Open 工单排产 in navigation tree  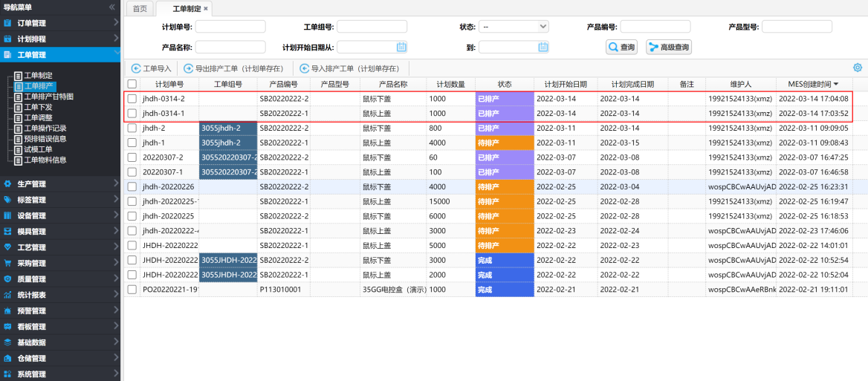click(38, 85)
